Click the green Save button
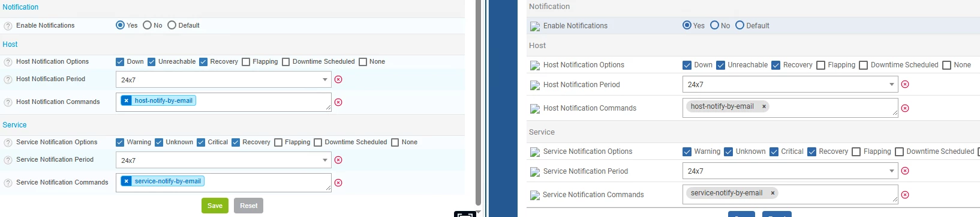The width and height of the screenshot is (980, 217). [215, 206]
